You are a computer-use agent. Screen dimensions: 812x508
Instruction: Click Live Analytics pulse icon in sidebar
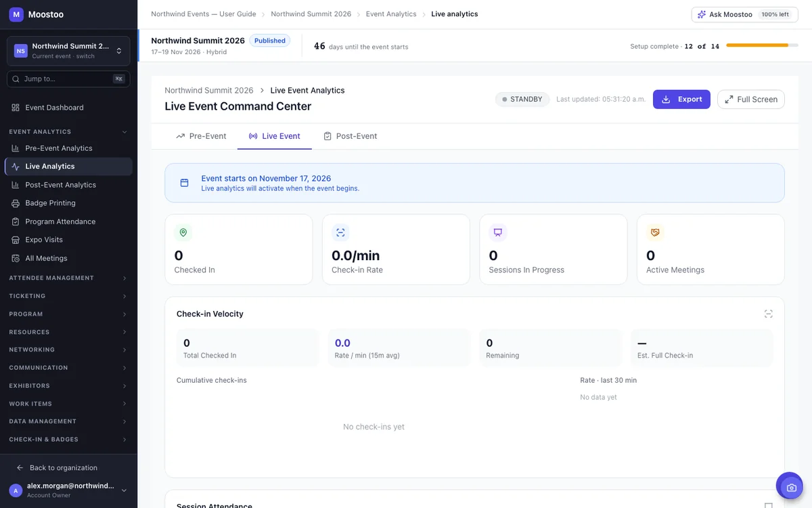pos(16,167)
